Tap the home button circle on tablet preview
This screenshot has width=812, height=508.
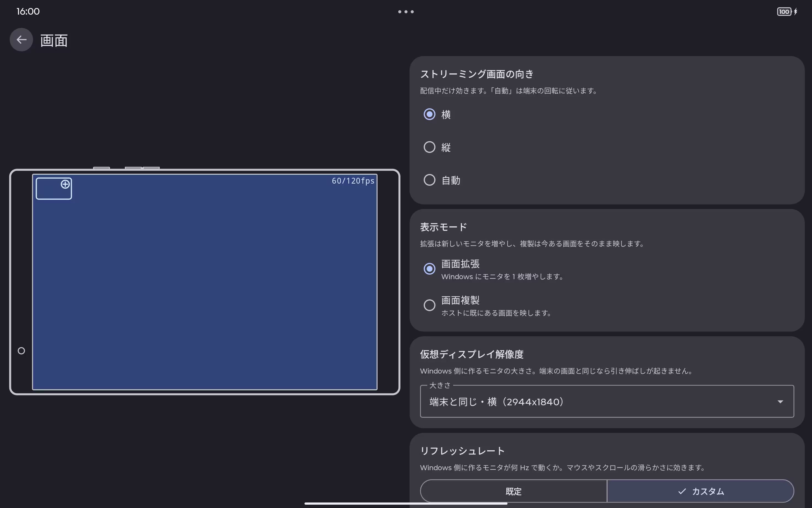21,351
